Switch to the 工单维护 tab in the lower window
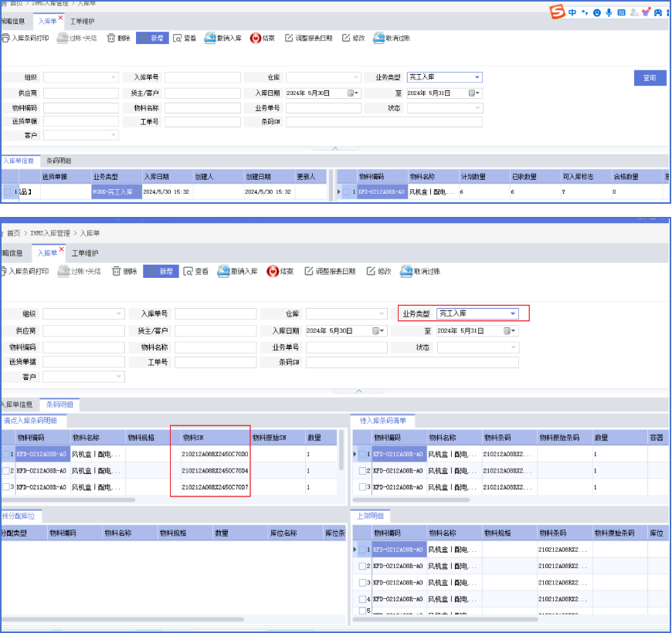This screenshot has height=633, width=672. 85,253
